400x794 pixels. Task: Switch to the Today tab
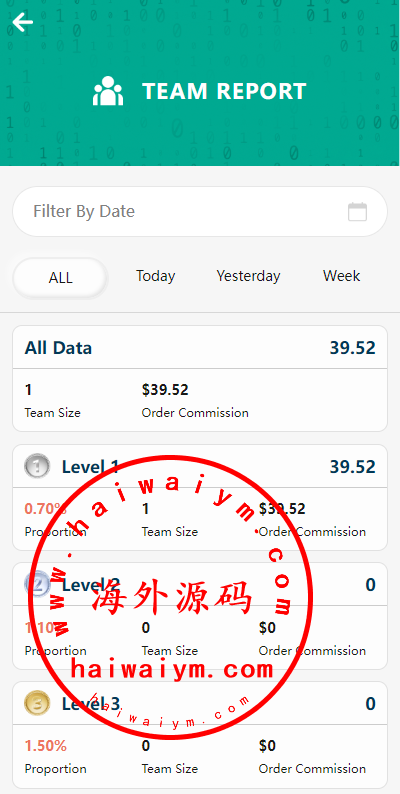[155, 276]
